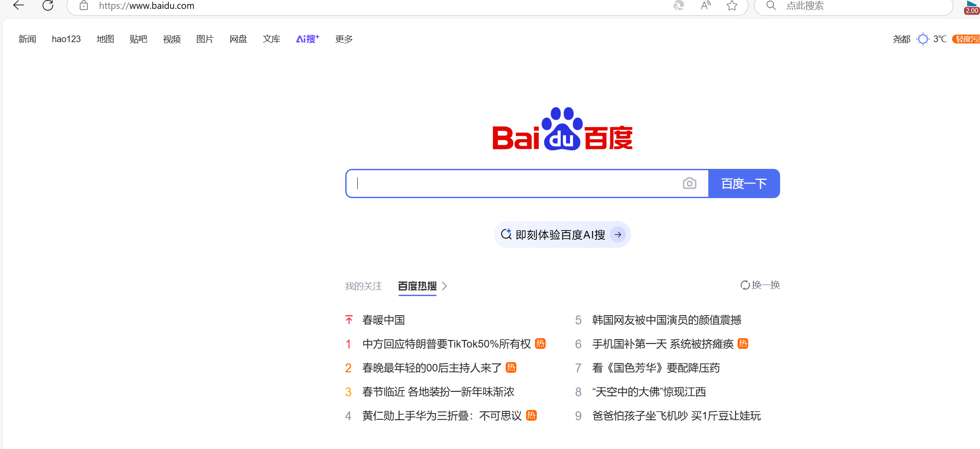Click hot badge next to 黄仁勋 headline
The height and width of the screenshot is (449, 980).
click(531, 415)
